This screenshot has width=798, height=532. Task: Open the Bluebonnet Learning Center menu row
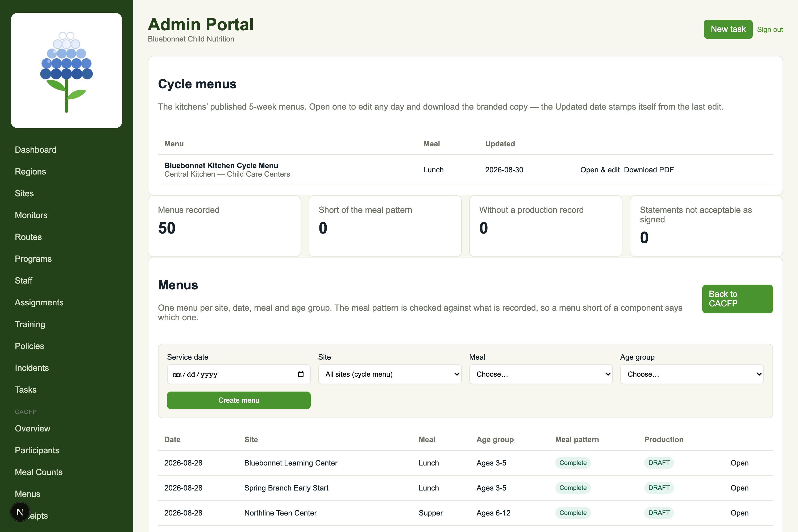click(x=739, y=463)
